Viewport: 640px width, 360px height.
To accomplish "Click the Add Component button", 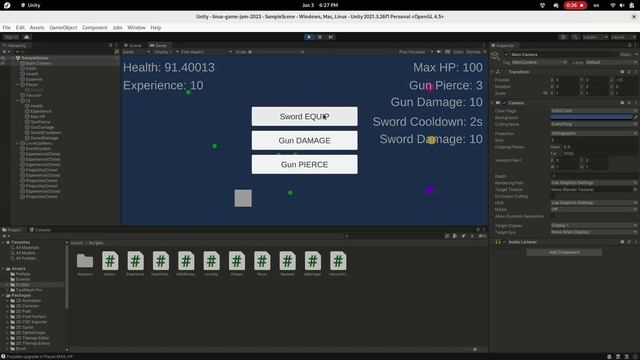I will coord(564,252).
